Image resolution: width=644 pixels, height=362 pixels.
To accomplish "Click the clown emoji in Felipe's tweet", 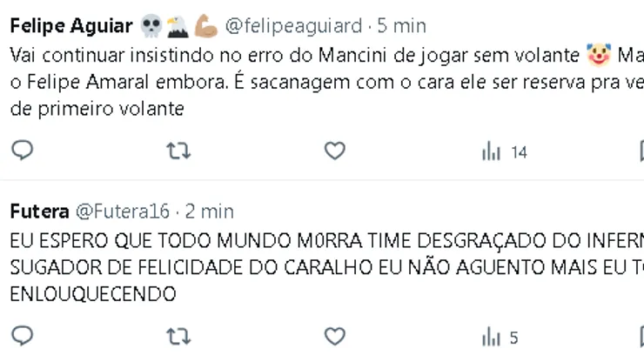I will click(598, 56).
